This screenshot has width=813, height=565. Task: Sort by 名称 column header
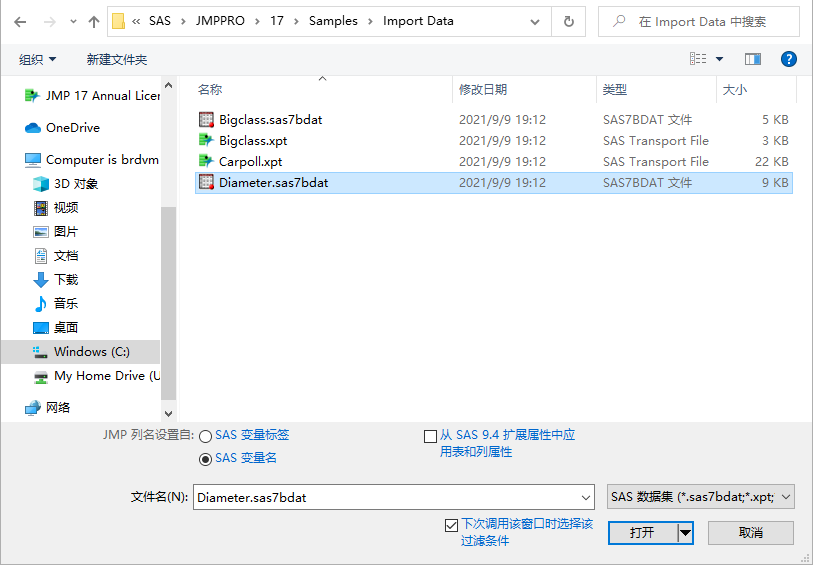click(x=209, y=90)
